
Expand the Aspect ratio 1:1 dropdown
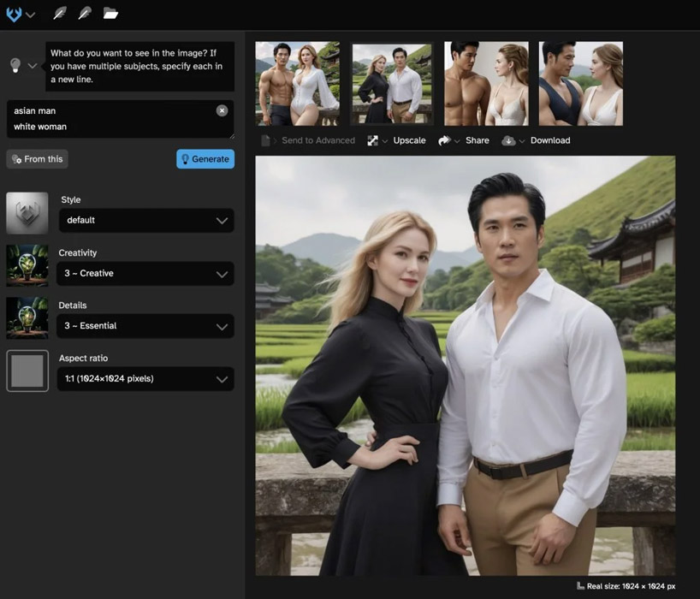(x=145, y=378)
